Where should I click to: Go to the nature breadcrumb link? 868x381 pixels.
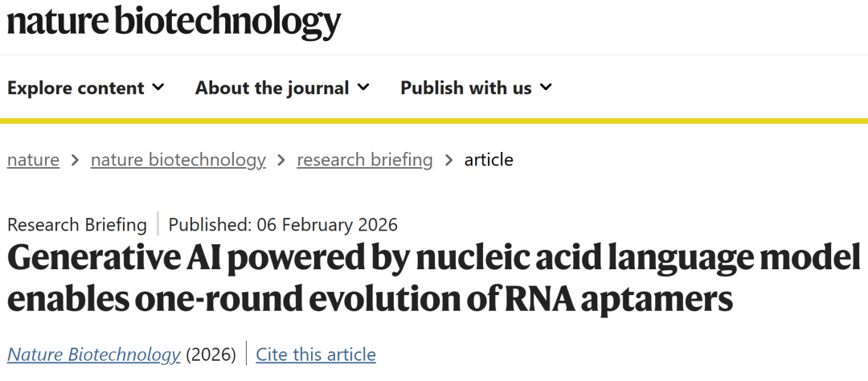tap(33, 160)
